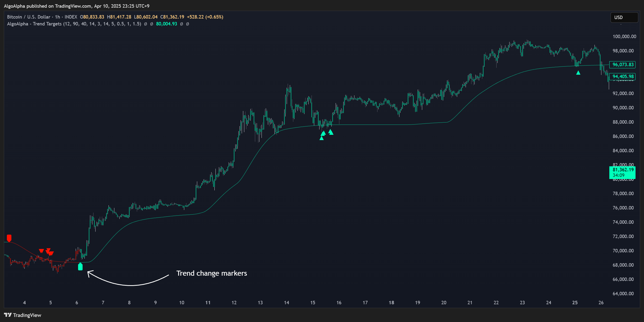Click the change value +528.22 (+0.65%)
Screen dimensions: 644x322
(205, 17)
